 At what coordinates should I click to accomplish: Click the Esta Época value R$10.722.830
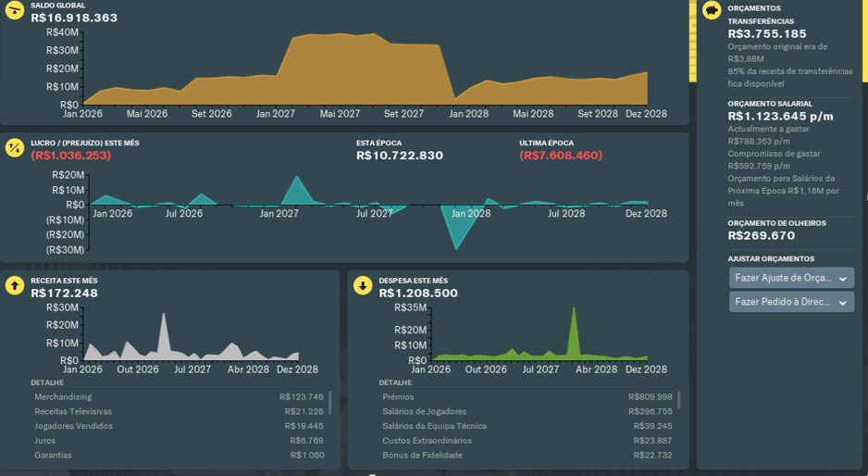[400, 156]
